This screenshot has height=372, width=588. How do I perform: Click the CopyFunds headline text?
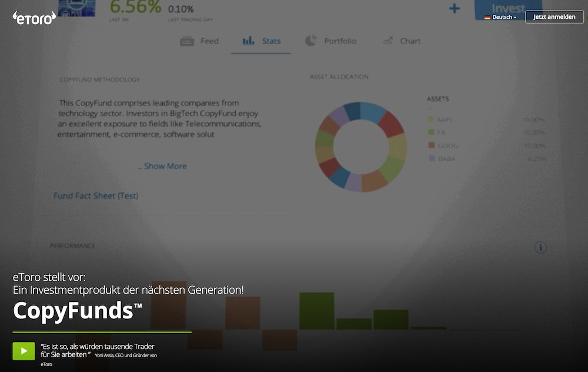point(77,310)
